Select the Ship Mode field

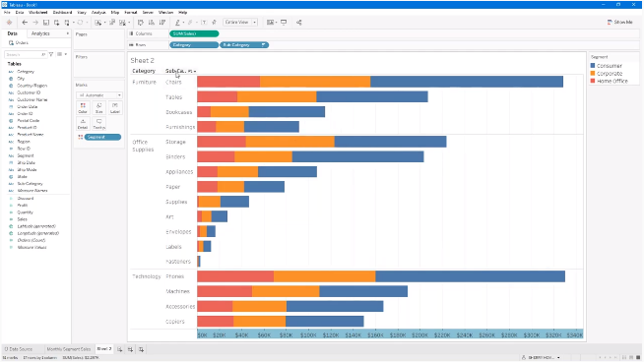coord(28,170)
